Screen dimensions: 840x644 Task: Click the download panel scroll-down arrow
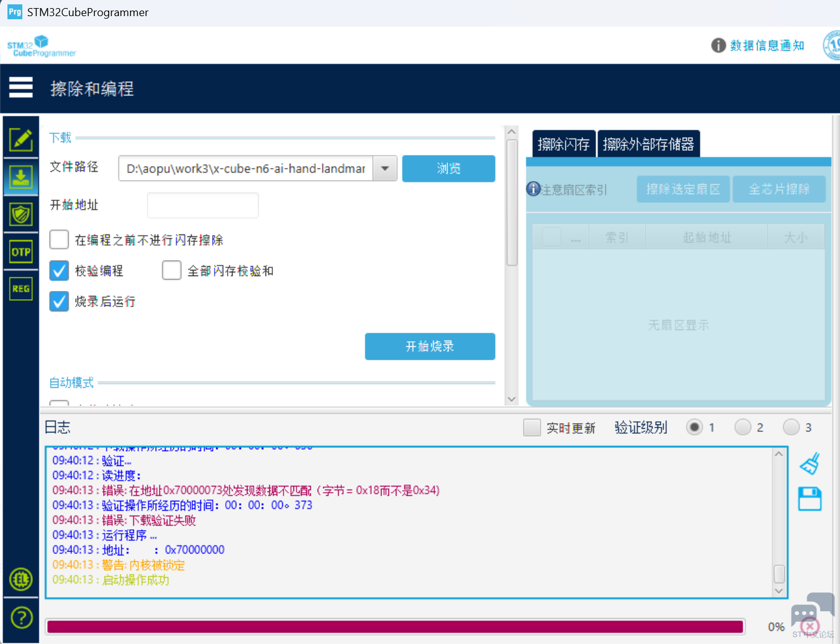[x=512, y=400]
